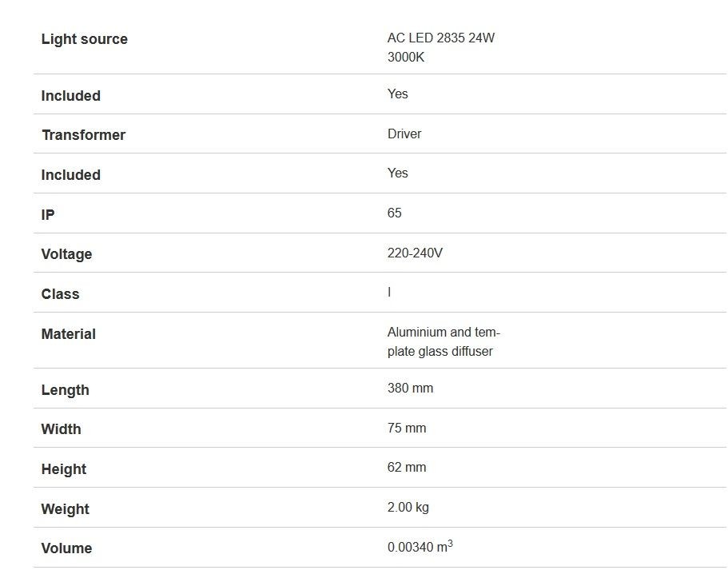Click the Weight value 2.00 kg
The width and height of the screenshot is (728, 570).
click(408, 507)
